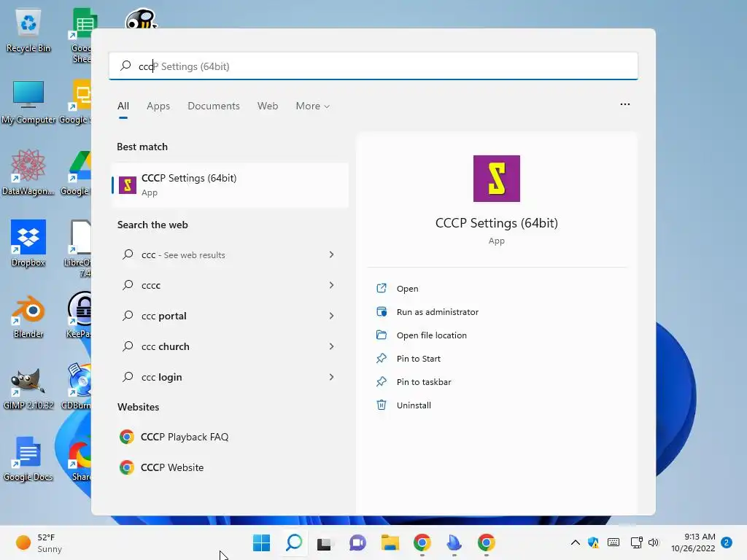The image size is (747, 560).
Task: Click the large CCCP Settings app logo
Action: 496,179
